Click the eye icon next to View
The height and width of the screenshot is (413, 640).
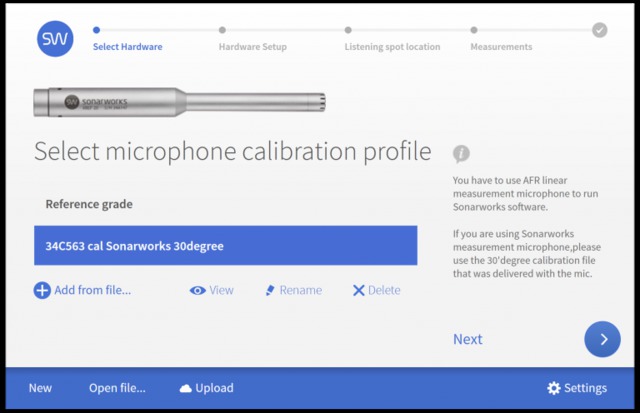[x=197, y=291]
